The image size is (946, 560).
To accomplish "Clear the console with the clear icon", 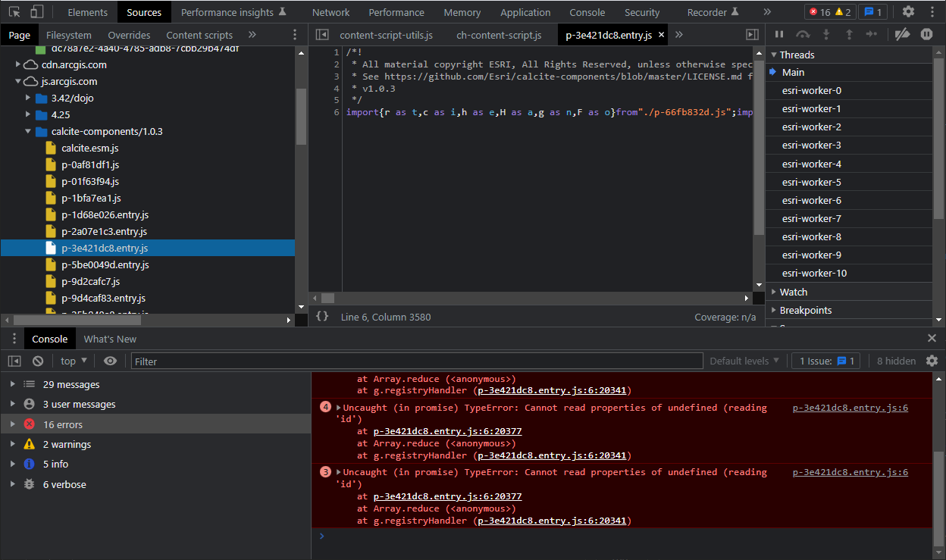I will coord(38,361).
